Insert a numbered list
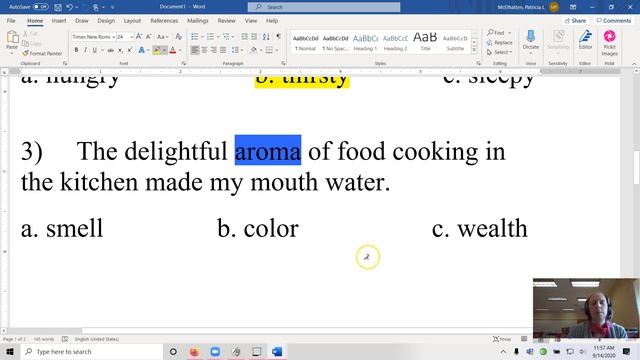The width and height of the screenshot is (640, 360). [210, 37]
